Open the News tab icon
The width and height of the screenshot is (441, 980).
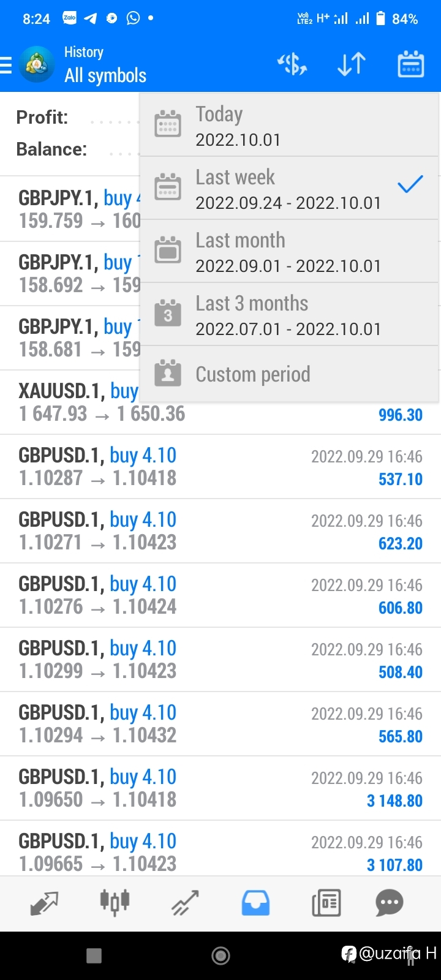[x=326, y=903]
